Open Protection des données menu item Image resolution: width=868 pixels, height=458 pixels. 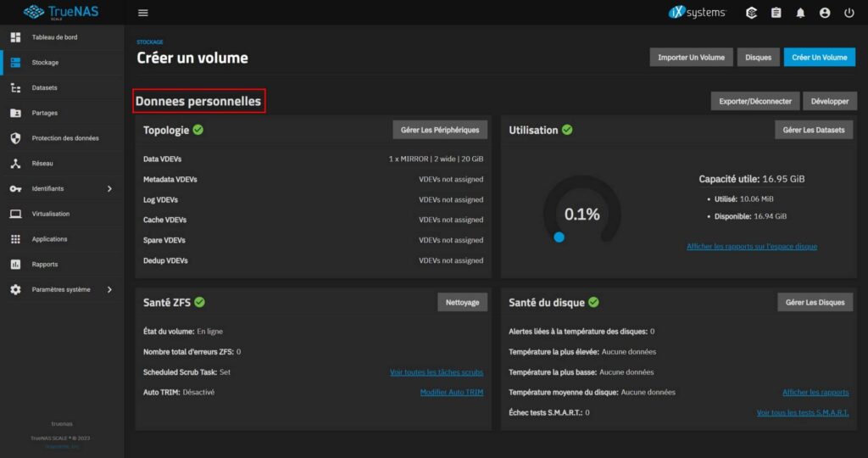62,138
